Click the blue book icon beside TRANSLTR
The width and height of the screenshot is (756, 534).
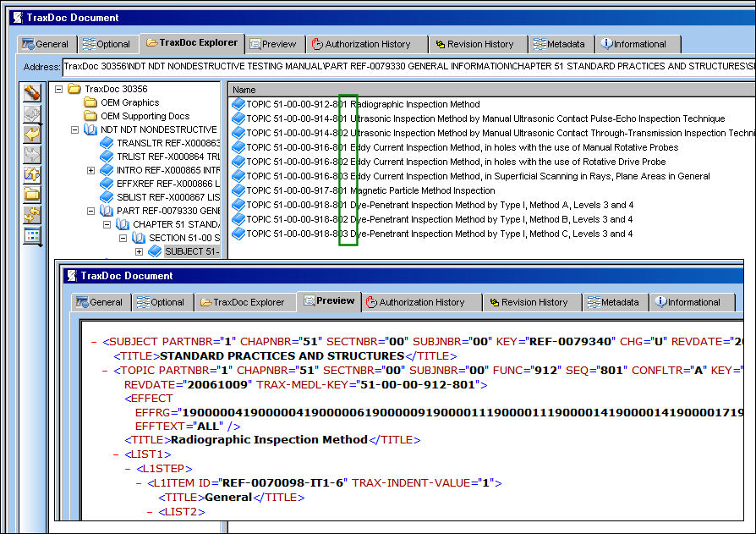[107, 143]
